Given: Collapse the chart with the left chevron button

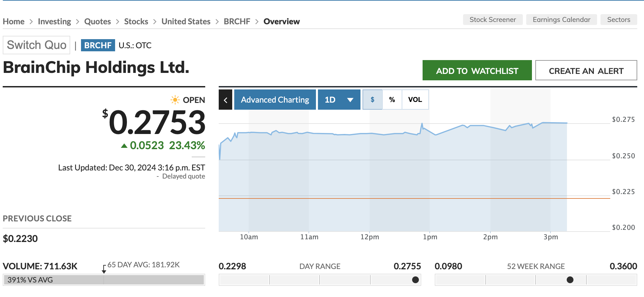Looking at the screenshot, I should click(x=225, y=100).
